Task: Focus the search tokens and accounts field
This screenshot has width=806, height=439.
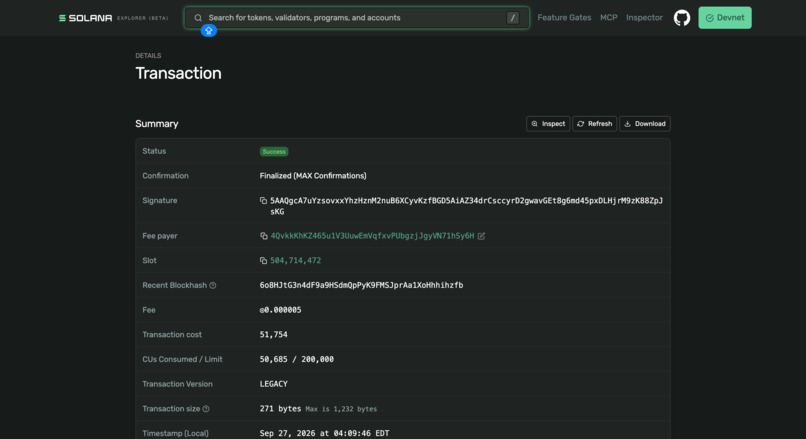Action: coord(356,18)
